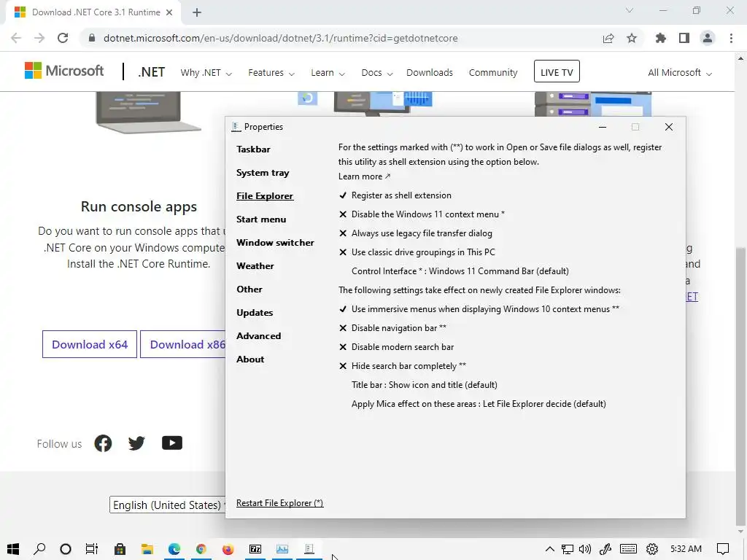Go back in browser history
The width and height of the screenshot is (747, 560).
(x=16, y=38)
